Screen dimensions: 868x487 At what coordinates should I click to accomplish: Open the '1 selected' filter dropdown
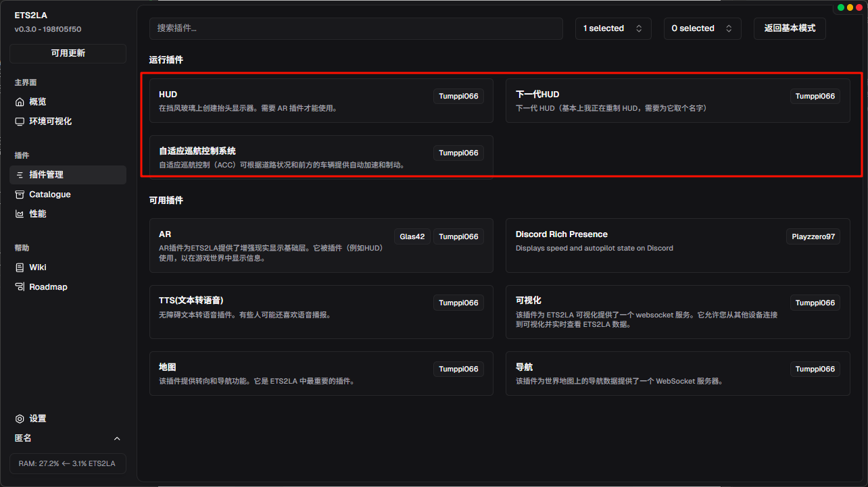click(x=612, y=28)
